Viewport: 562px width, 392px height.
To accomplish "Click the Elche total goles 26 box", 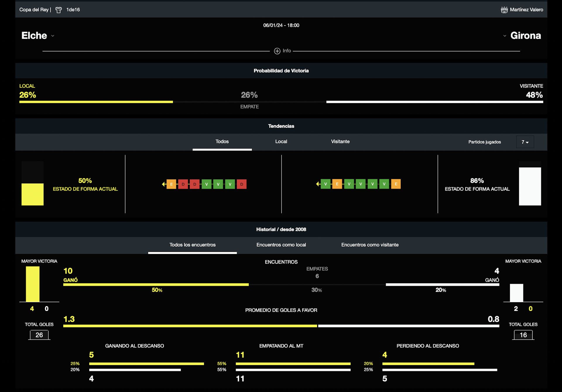I will tap(39, 335).
